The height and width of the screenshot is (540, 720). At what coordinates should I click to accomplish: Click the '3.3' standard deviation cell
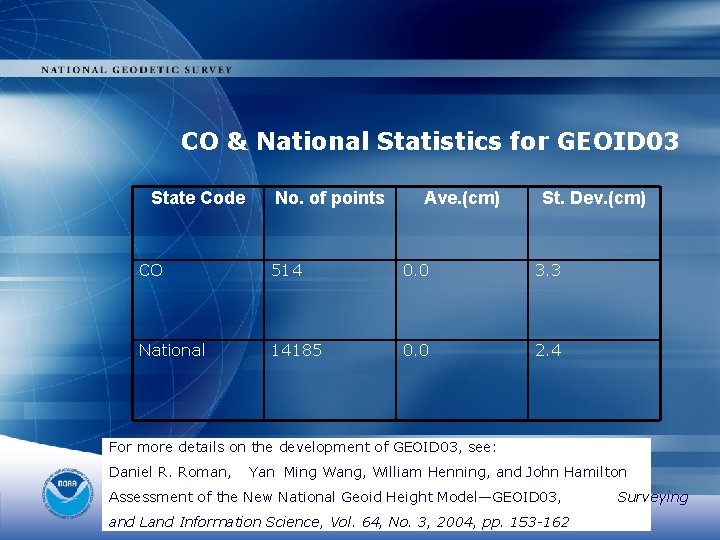pos(594,300)
